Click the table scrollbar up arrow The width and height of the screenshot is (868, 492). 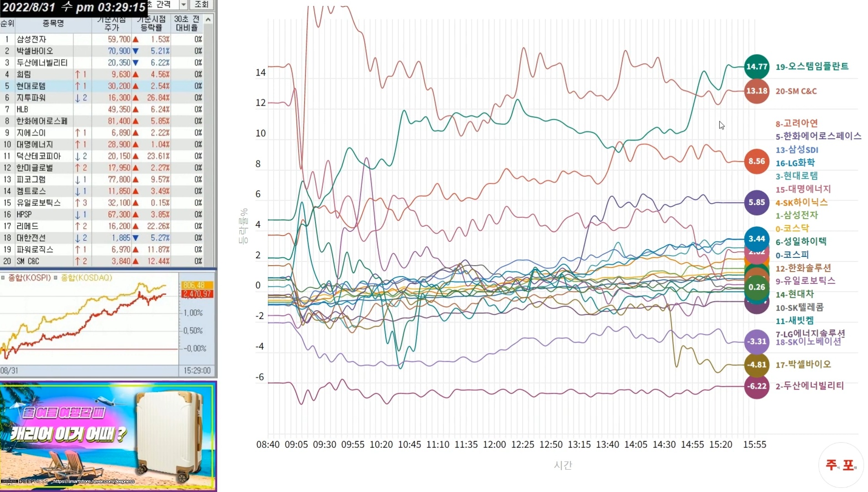click(x=208, y=20)
